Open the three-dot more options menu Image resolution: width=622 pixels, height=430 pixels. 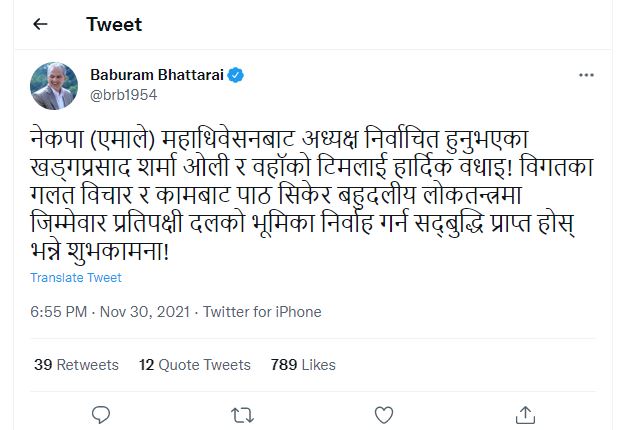click(586, 75)
